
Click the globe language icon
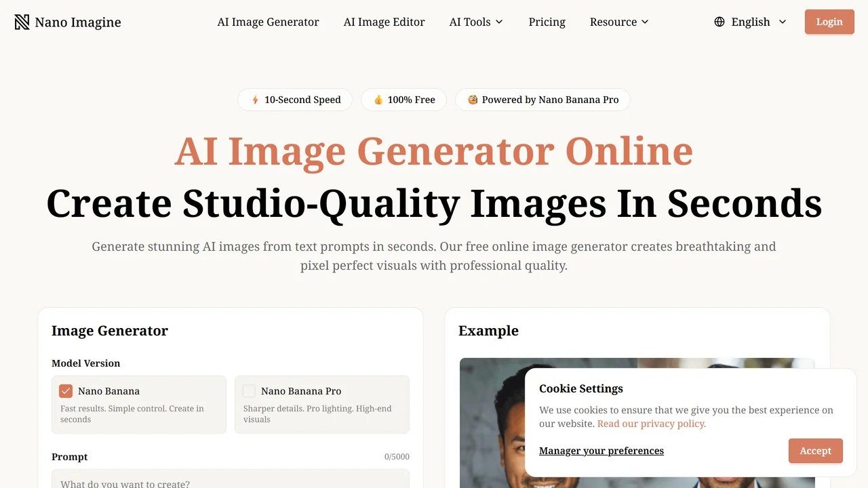point(719,22)
